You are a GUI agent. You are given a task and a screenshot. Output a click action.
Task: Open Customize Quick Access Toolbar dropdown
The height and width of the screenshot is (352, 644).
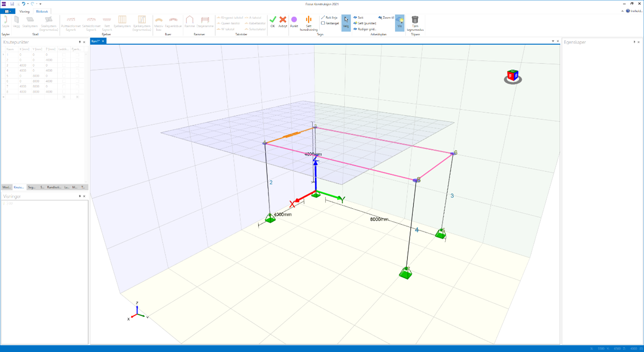click(40, 4)
